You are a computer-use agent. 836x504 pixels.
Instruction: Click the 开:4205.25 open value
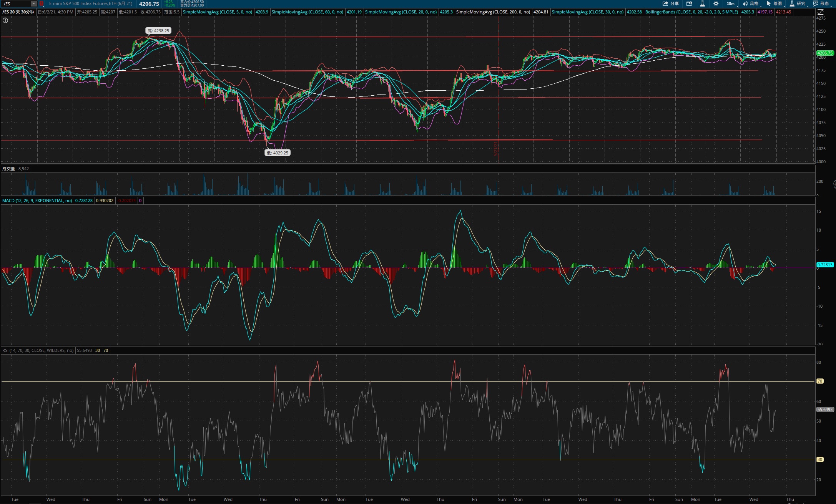[x=87, y=12]
